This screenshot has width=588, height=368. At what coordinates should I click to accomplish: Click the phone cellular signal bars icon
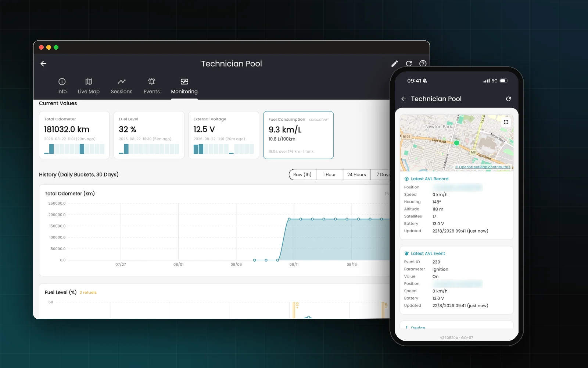tap(487, 81)
